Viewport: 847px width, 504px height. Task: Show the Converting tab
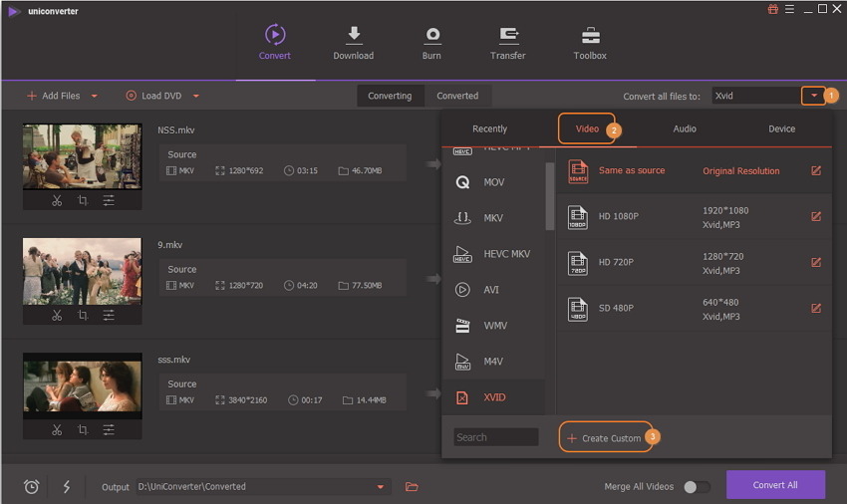[x=390, y=96]
